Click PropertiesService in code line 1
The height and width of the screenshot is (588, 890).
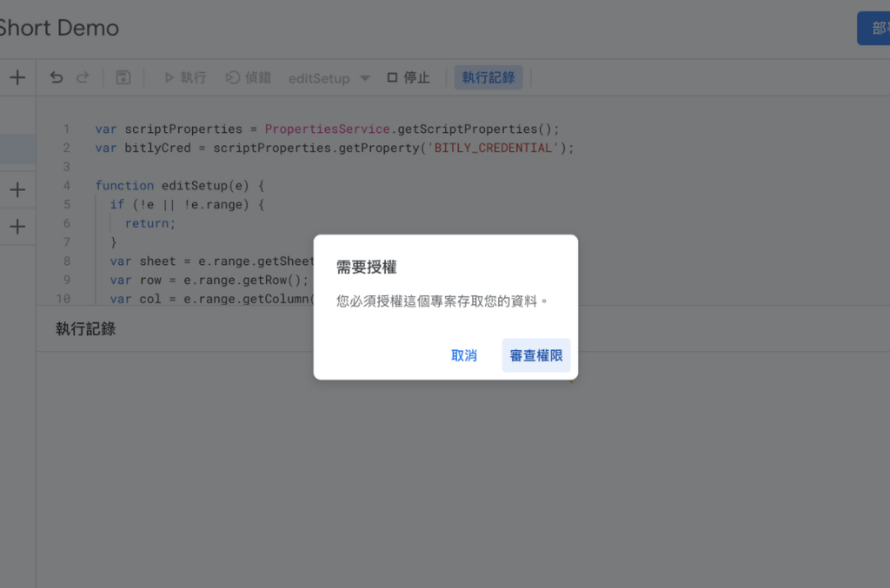tap(327, 129)
